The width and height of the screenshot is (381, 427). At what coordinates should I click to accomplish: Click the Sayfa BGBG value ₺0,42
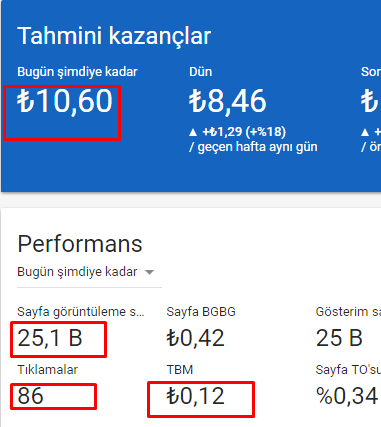(195, 338)
